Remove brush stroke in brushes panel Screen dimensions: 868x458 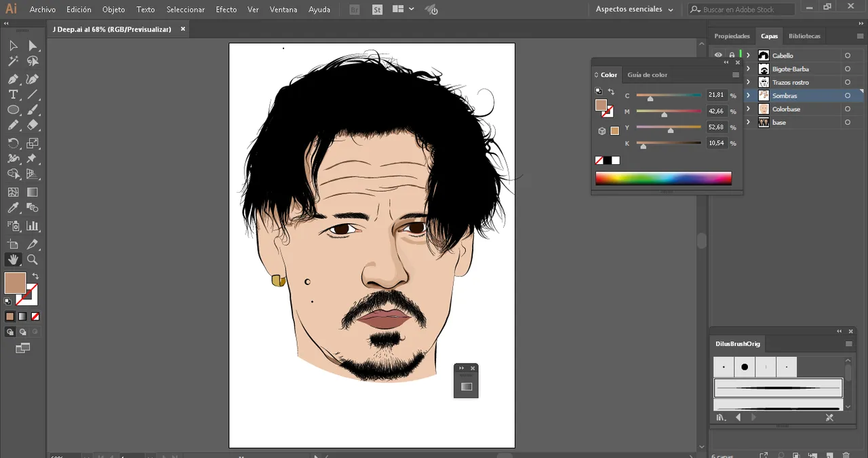829,418
